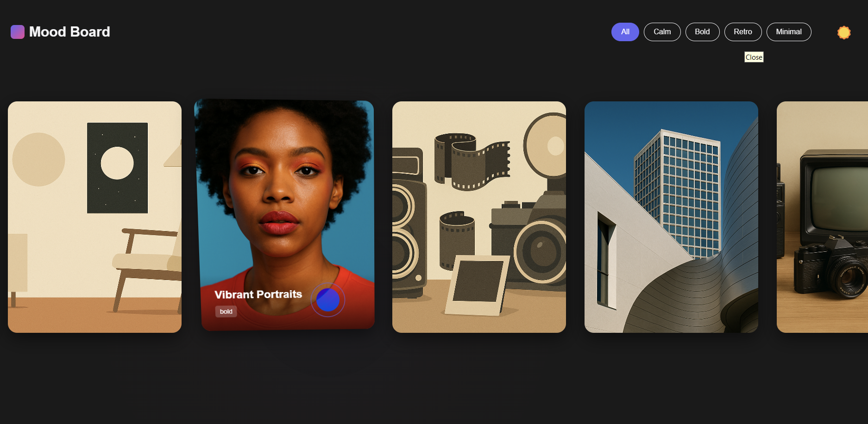The image size is (868, 424).
Task: Open the minimal room interior card
Action: click(x=94, y=259)
